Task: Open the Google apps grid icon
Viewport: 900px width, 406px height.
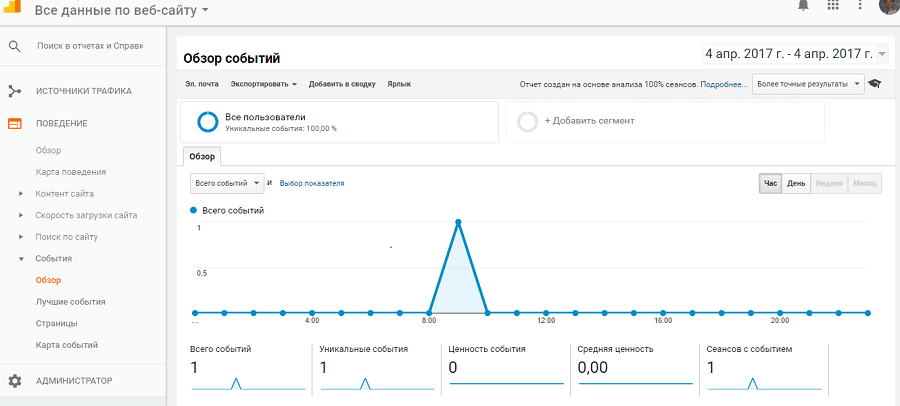Action: click(832, 6)
